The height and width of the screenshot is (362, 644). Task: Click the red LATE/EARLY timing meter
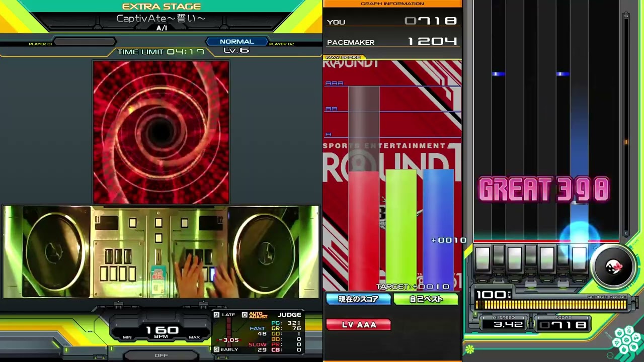coord(229,332)
